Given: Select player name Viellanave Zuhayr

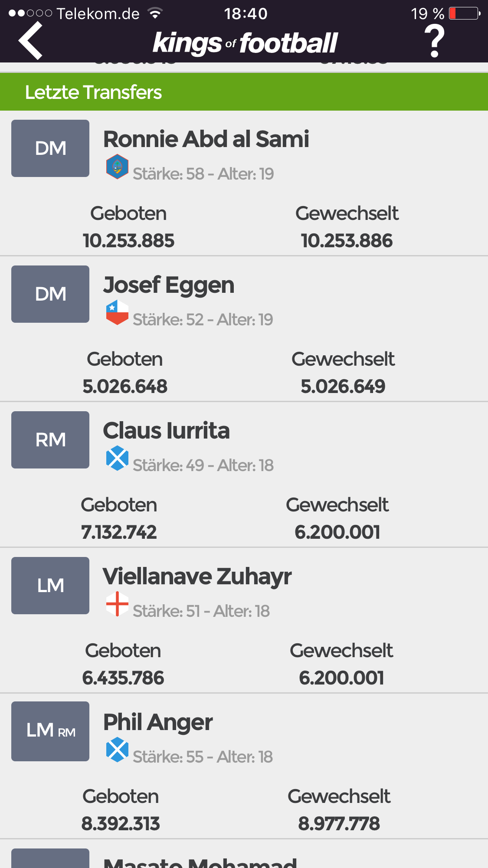Looking at the screenshot, I should click(197, 576).
